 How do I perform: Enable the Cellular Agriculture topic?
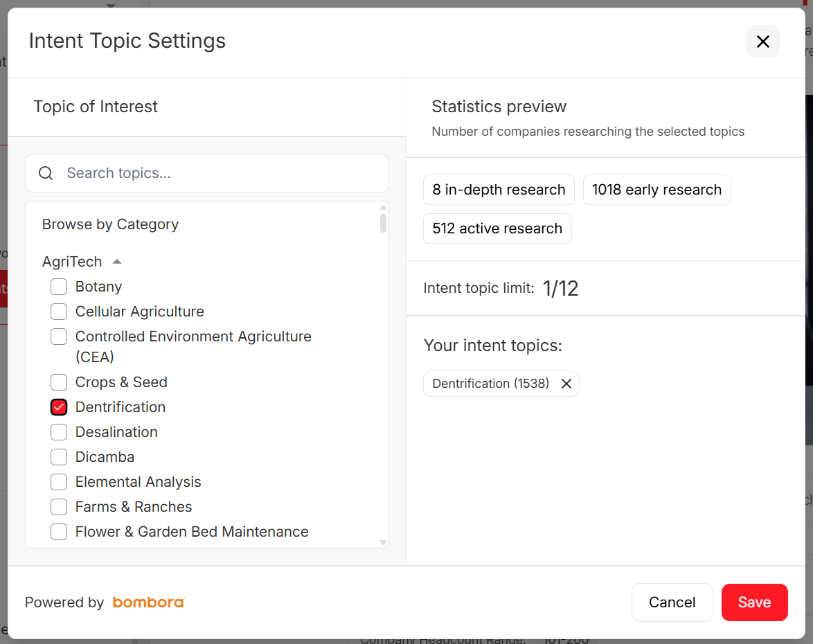click(59, 312)
